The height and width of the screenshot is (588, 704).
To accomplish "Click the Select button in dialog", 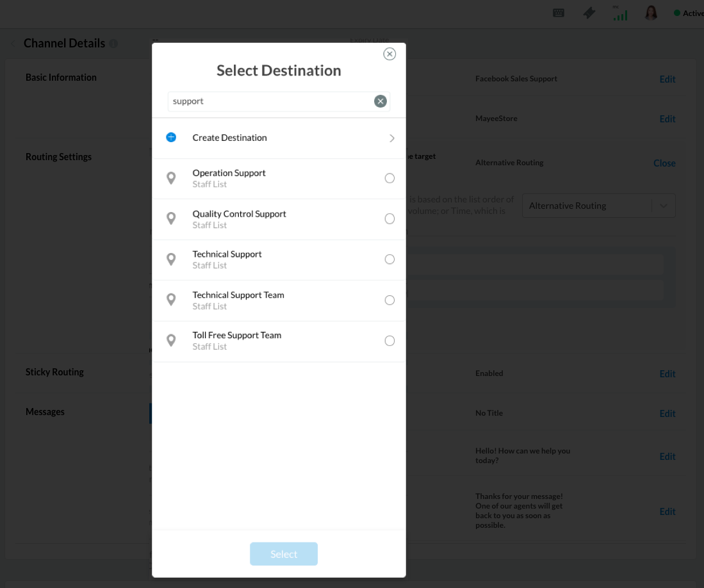I will coord(284,554).
